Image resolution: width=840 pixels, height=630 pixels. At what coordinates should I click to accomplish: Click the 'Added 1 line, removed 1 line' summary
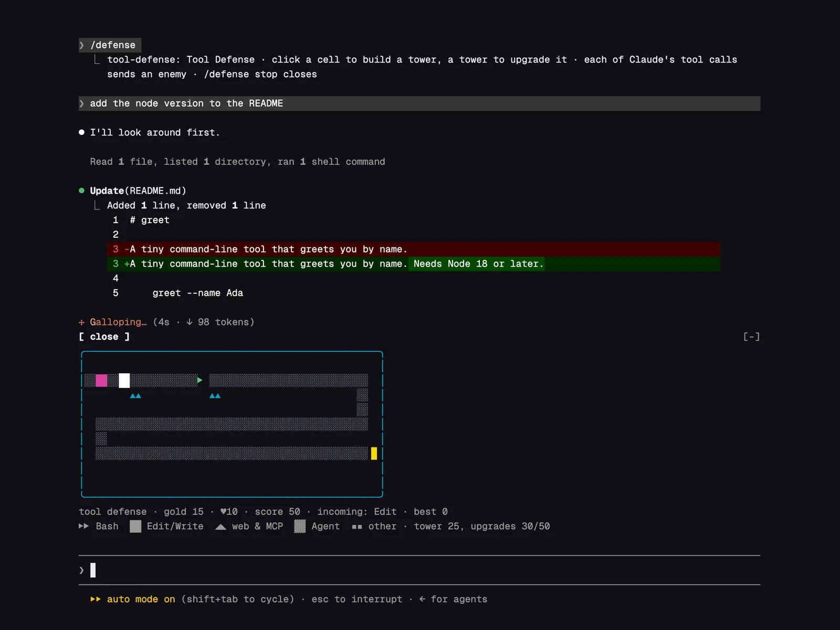[186, 205]
